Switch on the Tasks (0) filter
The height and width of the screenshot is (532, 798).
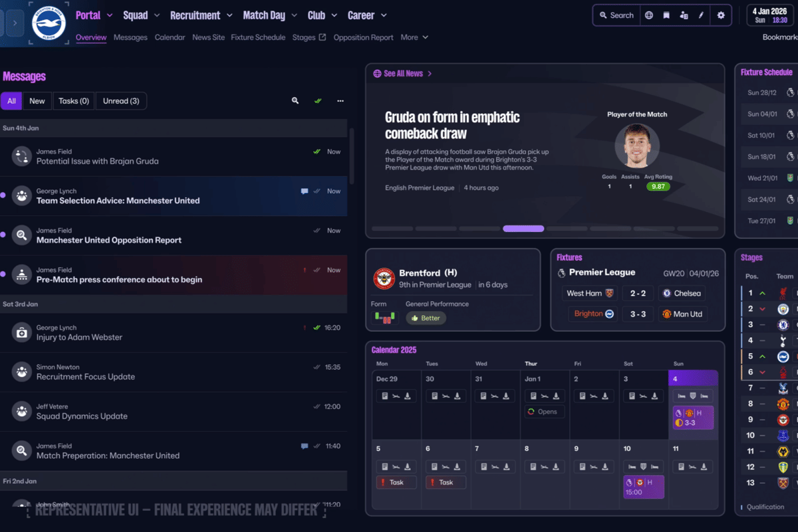[x=73, y=100]
